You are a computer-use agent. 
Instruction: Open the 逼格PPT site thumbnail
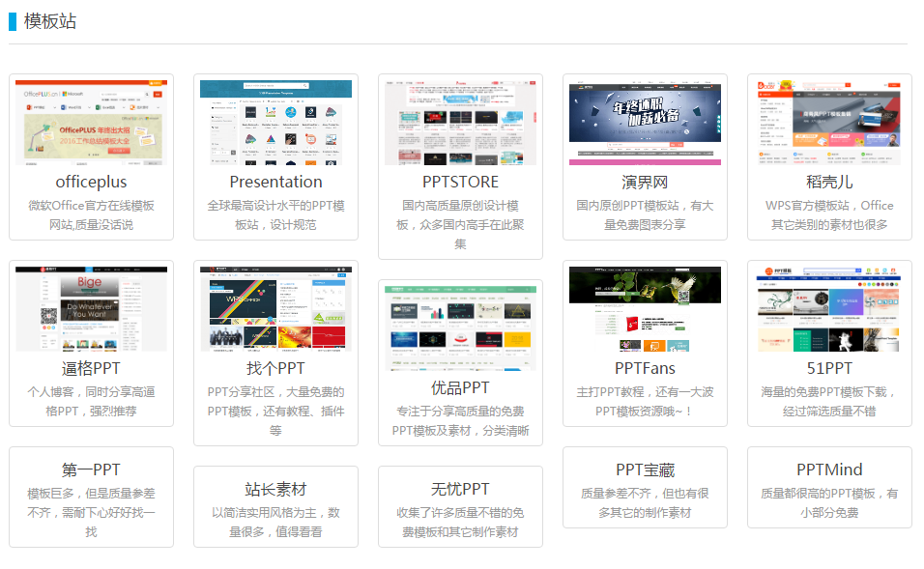pyautogui.click(x=92, y=309)
